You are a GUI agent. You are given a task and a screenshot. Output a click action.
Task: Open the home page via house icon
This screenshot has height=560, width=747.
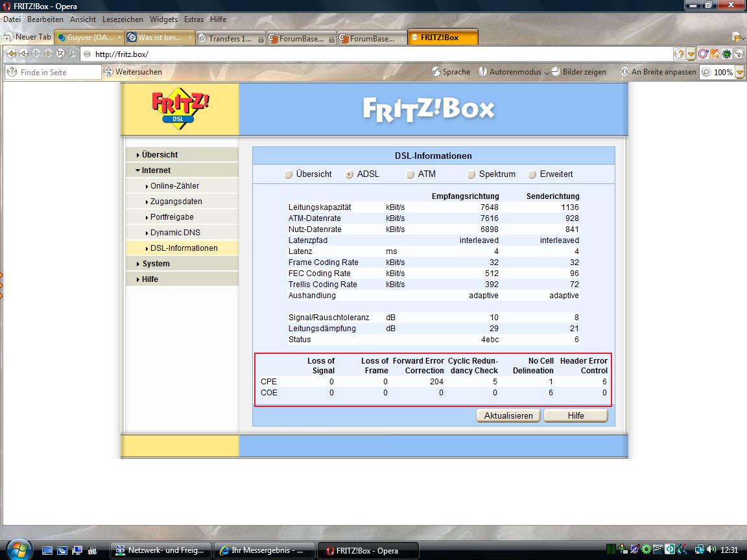(715, 54)
